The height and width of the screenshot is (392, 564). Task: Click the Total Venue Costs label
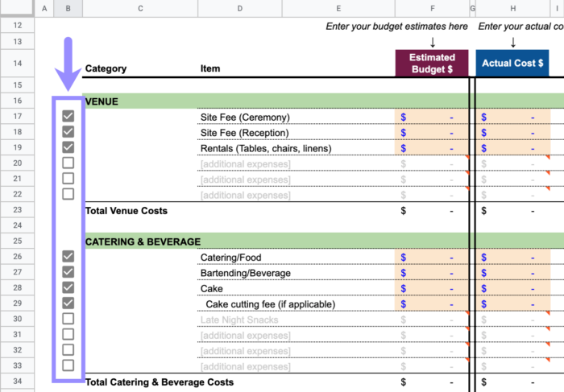click(126, 211)
